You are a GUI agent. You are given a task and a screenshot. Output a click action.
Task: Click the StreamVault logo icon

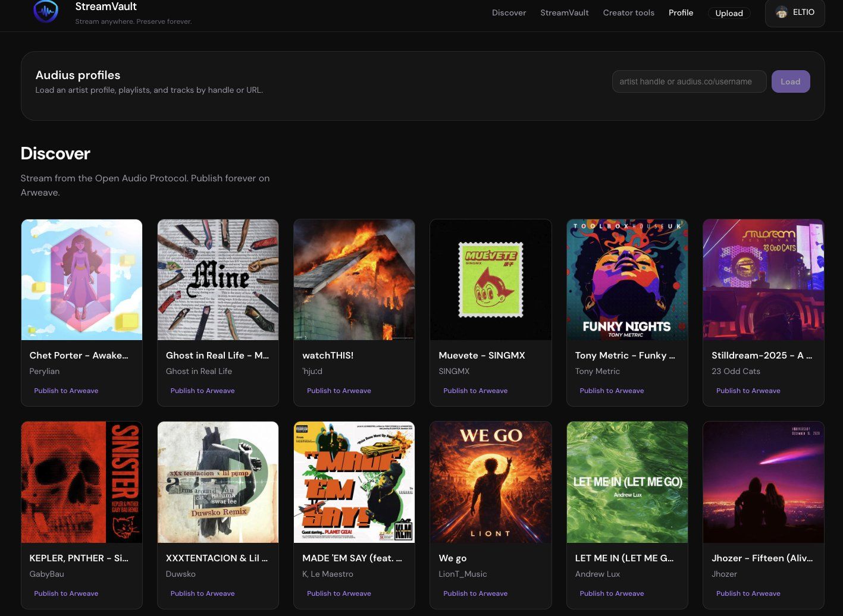pos(46,11)
